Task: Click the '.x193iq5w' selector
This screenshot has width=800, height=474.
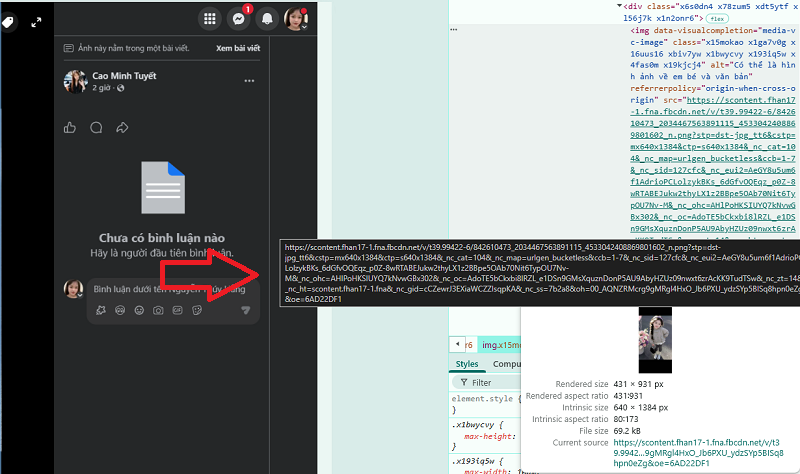Action: pyautogui.click(x=473, y=461)
